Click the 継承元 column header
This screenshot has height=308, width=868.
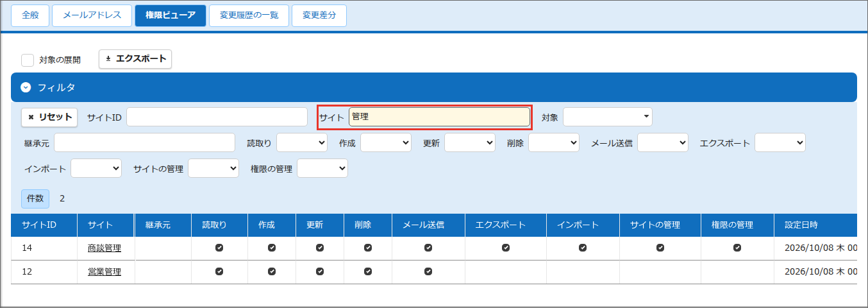pos(163,225)
